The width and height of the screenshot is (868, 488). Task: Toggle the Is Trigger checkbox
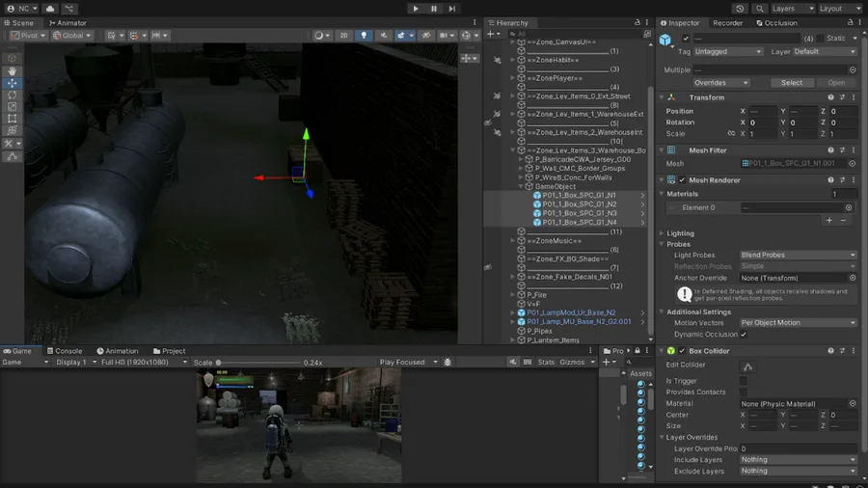click(x=744, y=381)
